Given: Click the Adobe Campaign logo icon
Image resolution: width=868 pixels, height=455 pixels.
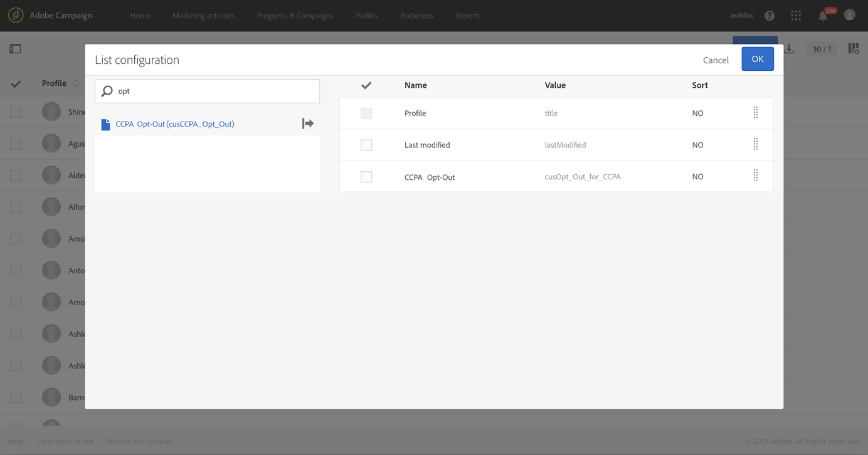Looking at the screenshot, I should 16,15.
